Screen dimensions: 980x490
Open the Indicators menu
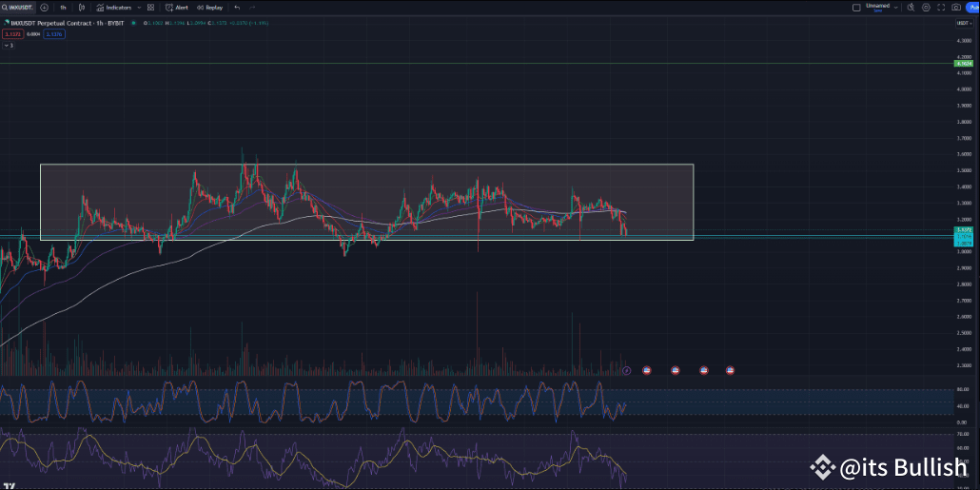(114, 7)
